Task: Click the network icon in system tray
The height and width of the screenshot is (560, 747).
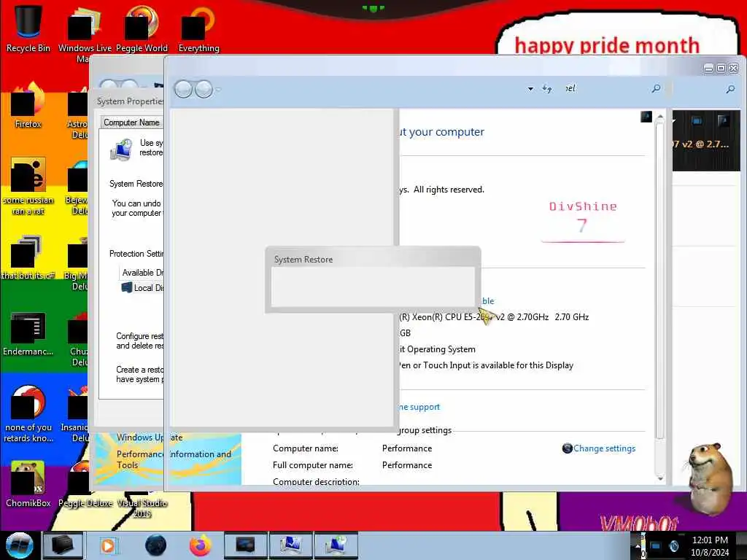Action: tap(656, 545)
